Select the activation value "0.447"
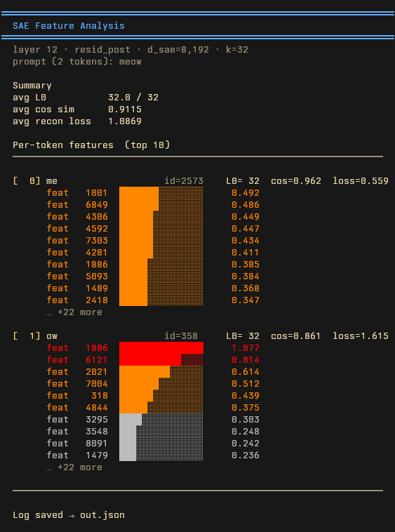The height and width of the screenshot is (532, 395). pyautogui.click(x=246, y=229)
